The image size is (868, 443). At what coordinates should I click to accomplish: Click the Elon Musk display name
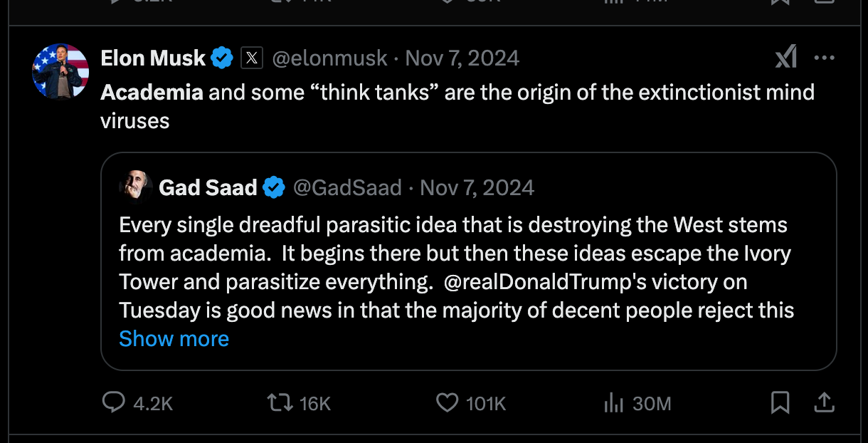tap(153, 58)
